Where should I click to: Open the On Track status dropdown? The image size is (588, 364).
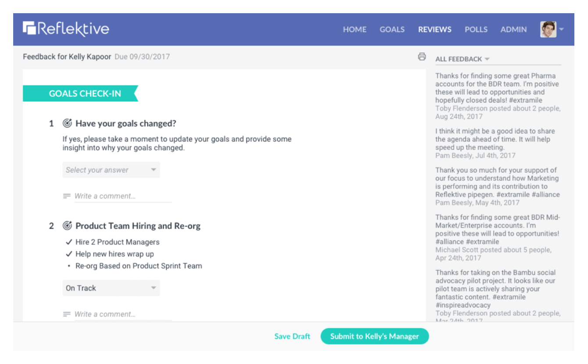tap(111, 288)
